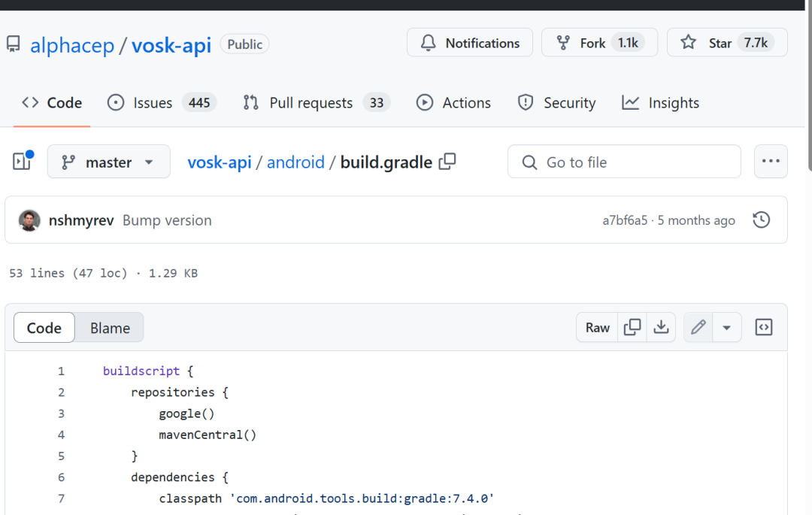The height and width of the screenshot is (515, 812).
Task: Expand more edit options arrow
Action: 726,327
